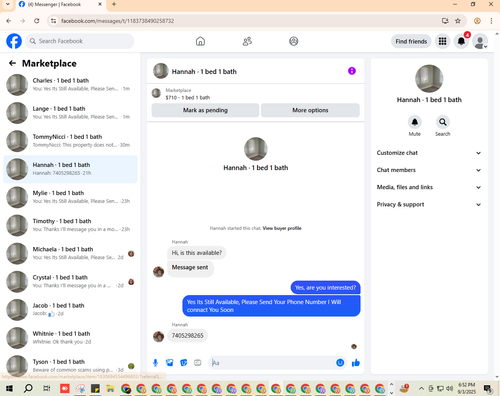500x396 pixels.
Task: Click the chat header name Hannah - 1 bed 1 bath
Action: 204,71
